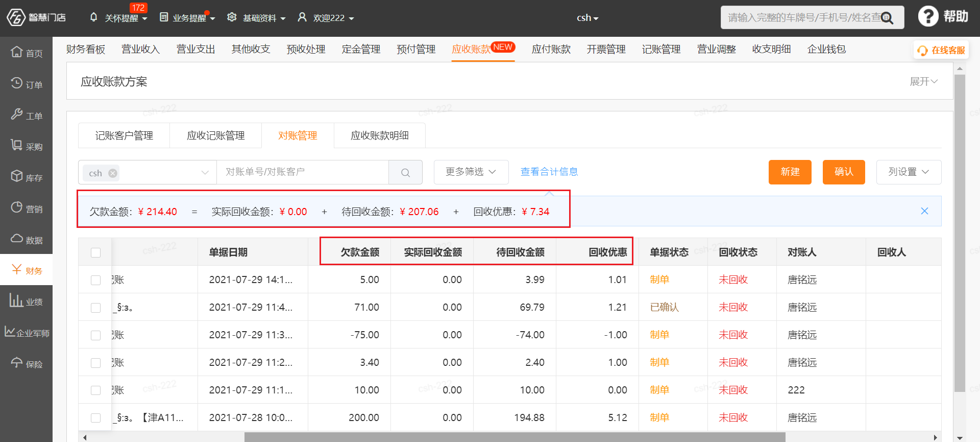
Task: Click the 业务提醒 list icon
Action: pyautogui.click(x=164, y=17)
